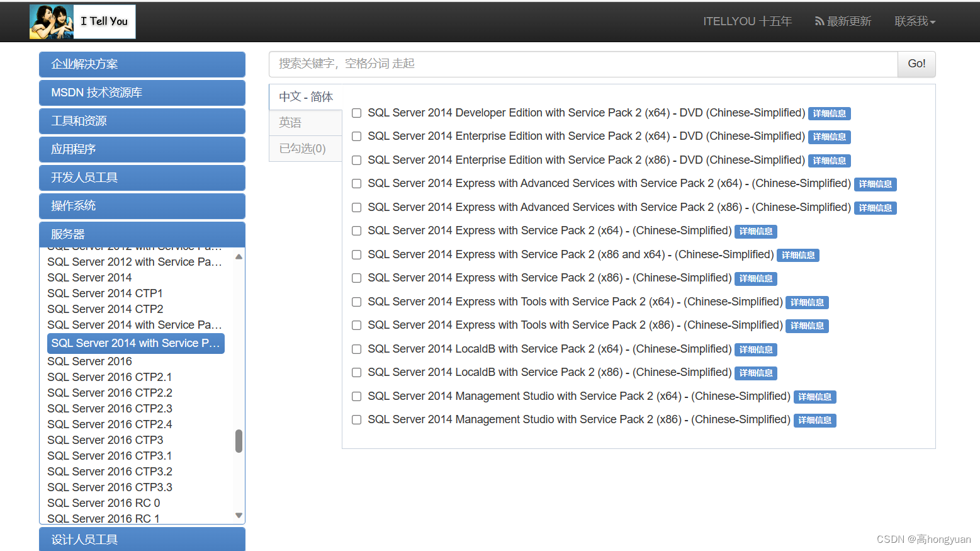Select SQL Server 2016 from version list
Screen dimensions: 980x551
coord(89,361)
